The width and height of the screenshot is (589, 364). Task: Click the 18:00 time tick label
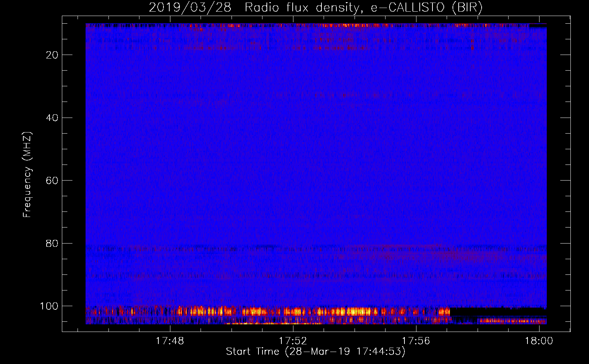(539, 341)
